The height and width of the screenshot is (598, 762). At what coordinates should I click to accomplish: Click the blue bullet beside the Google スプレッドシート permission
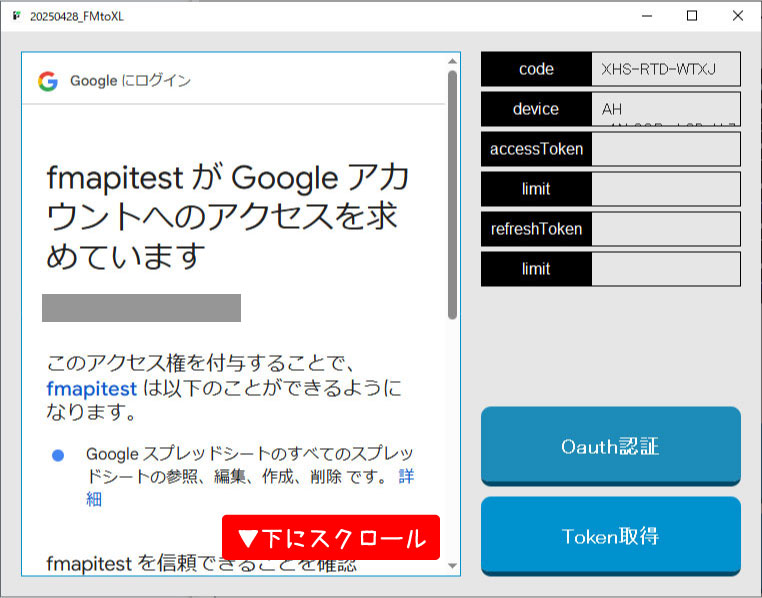pos(58,455)
